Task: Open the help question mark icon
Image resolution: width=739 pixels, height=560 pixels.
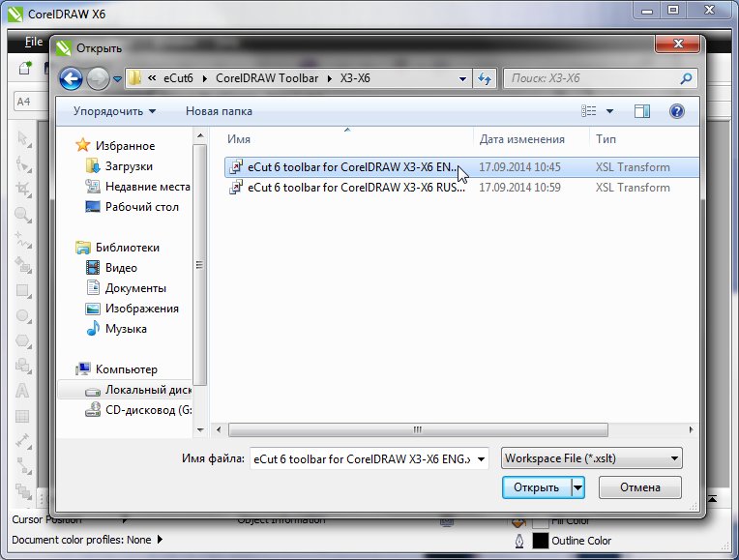Action: (x=677, y=111)
